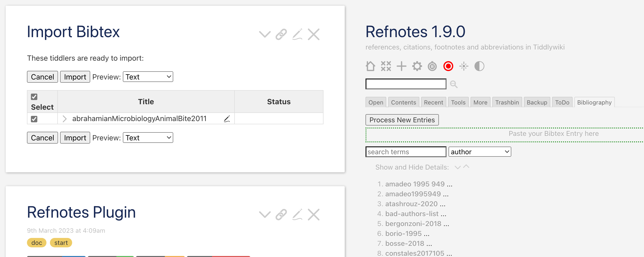This screenshot has height=257, width=644.
Task: Switch to the Open tab
Action: (x=376, y=102)
